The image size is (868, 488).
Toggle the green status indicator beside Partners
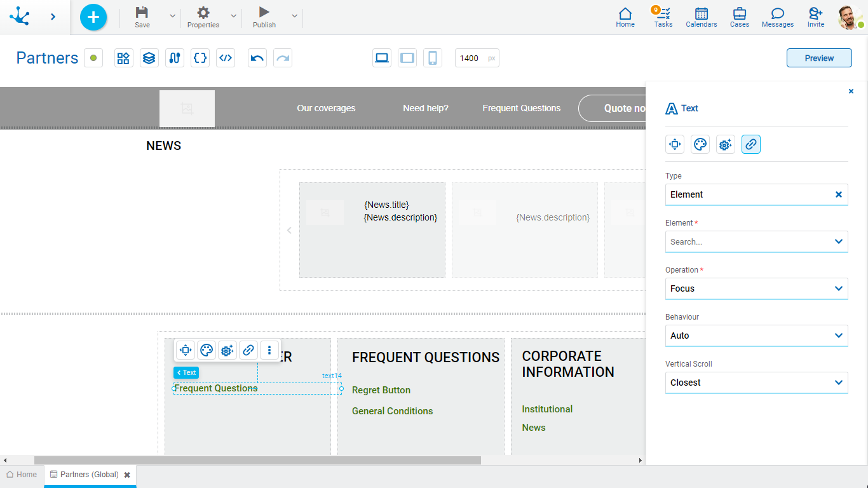click(x=93, y=58)
